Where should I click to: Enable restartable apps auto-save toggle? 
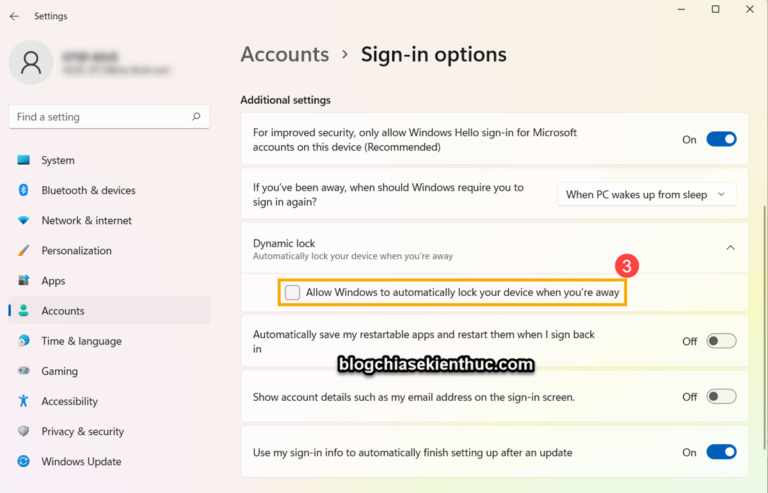721,341
